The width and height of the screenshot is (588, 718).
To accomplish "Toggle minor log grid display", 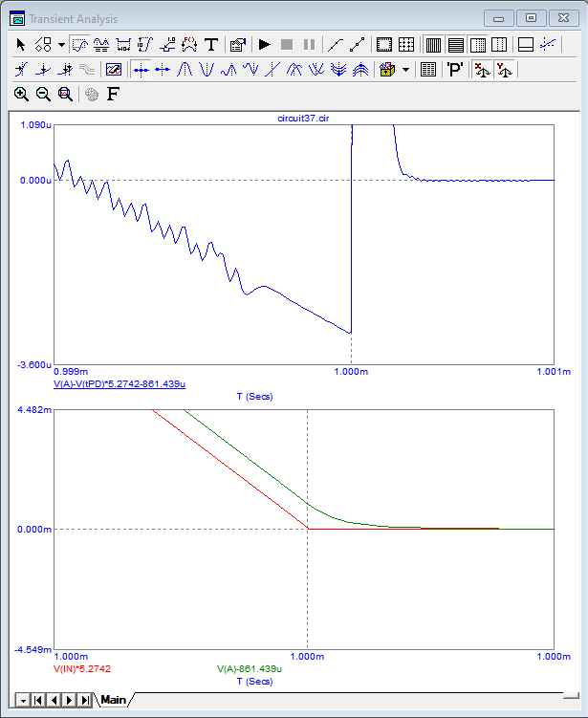I will coord(478,44).
